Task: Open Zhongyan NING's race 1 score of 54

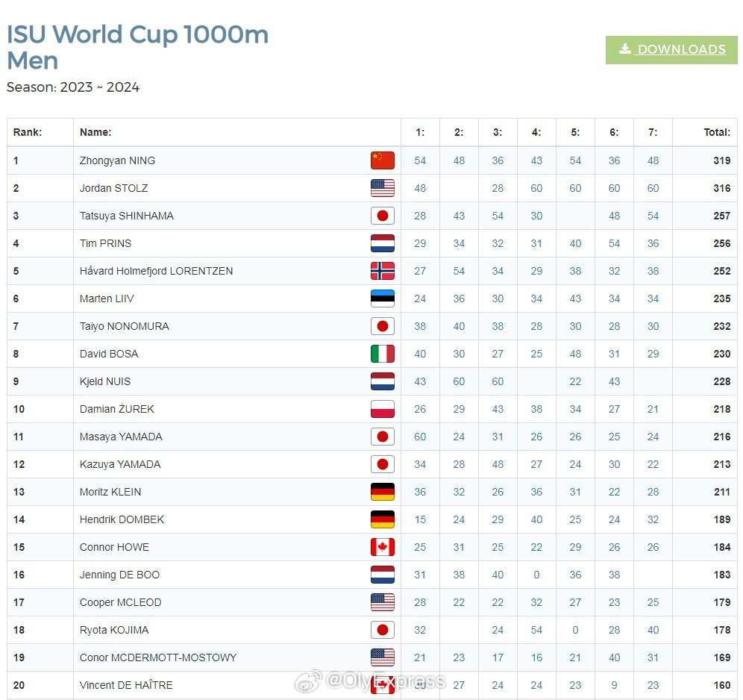Action: pos(420,160)
